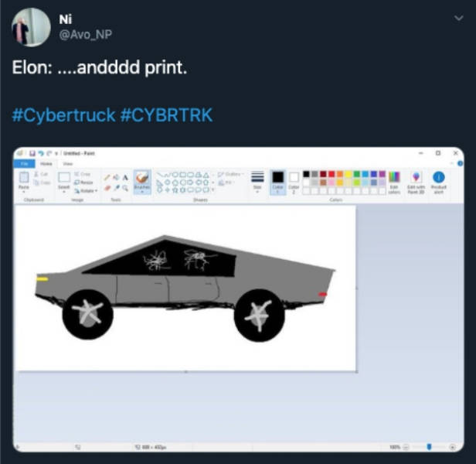
Task: Select the Eraser tool
Action: click(x=107, y=189)
